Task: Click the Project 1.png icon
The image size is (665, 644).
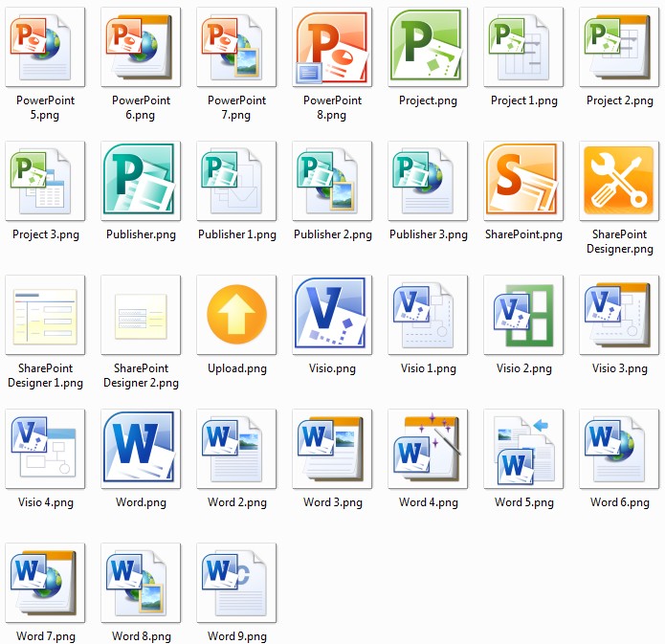Action: click(x=523, y=47)
